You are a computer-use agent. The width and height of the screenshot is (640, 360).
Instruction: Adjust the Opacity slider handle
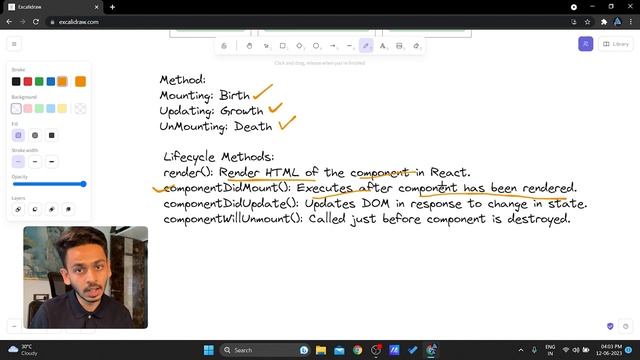coord(83,184)
